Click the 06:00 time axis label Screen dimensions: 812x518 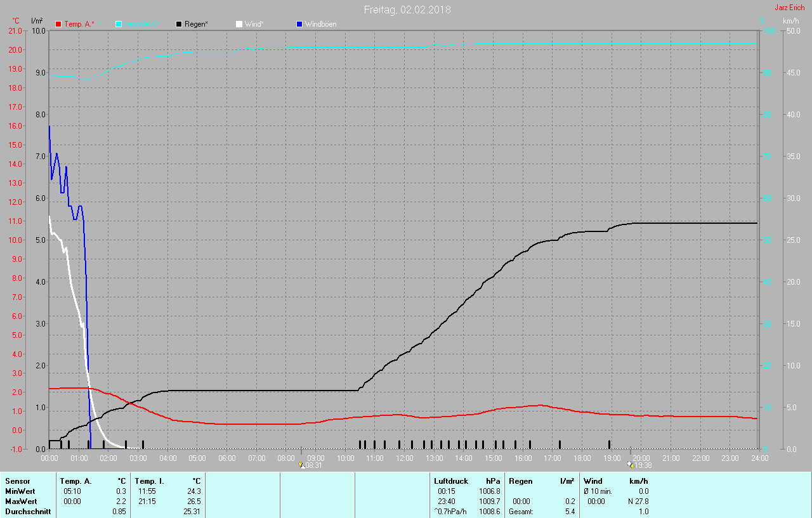click(x=226, y=458)
